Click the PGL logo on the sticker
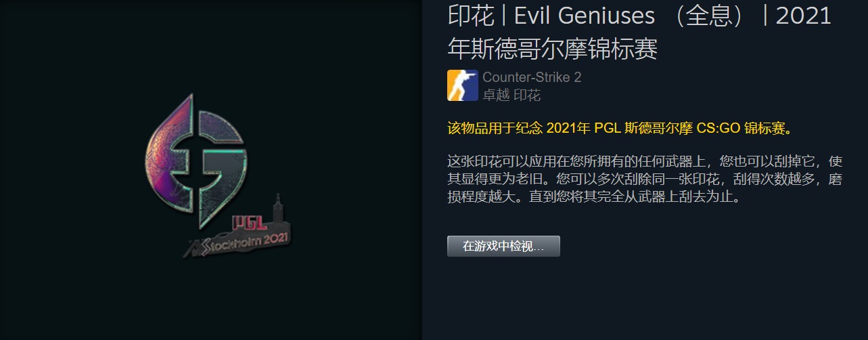 [x=246, y=224]
